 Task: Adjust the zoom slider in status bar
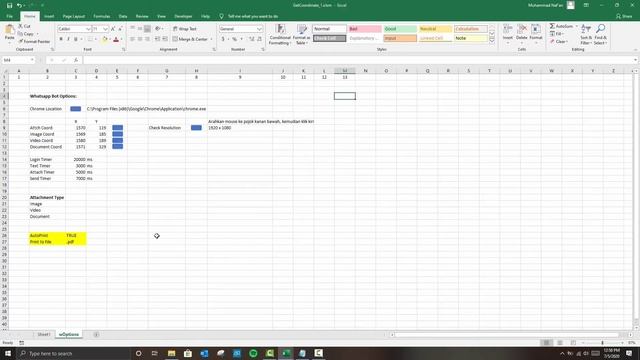click(x=602, y=343)
